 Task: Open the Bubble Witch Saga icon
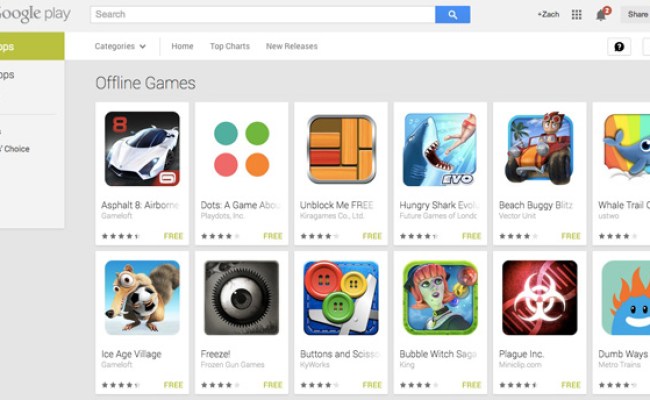coord(440,298)
